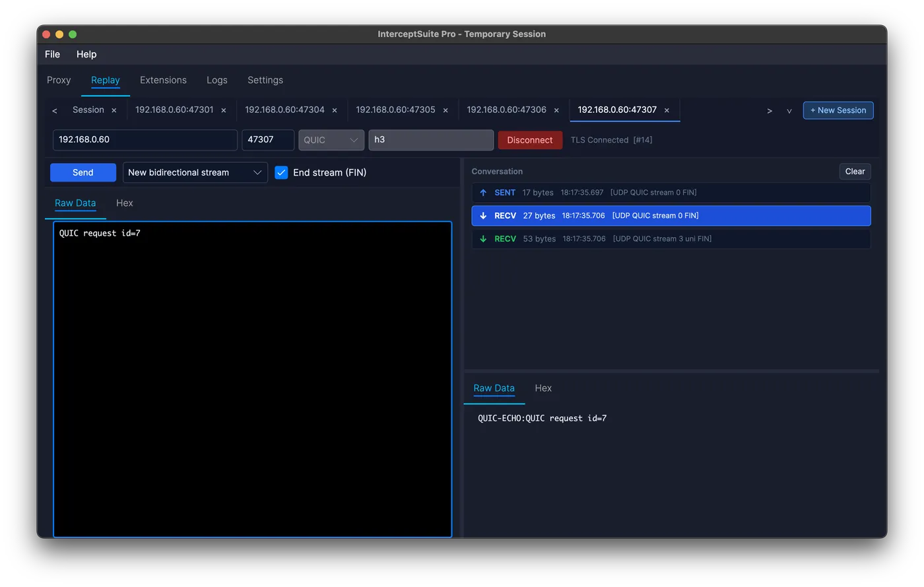
Task: Go to the Settings tab
Action: [265, 80]
